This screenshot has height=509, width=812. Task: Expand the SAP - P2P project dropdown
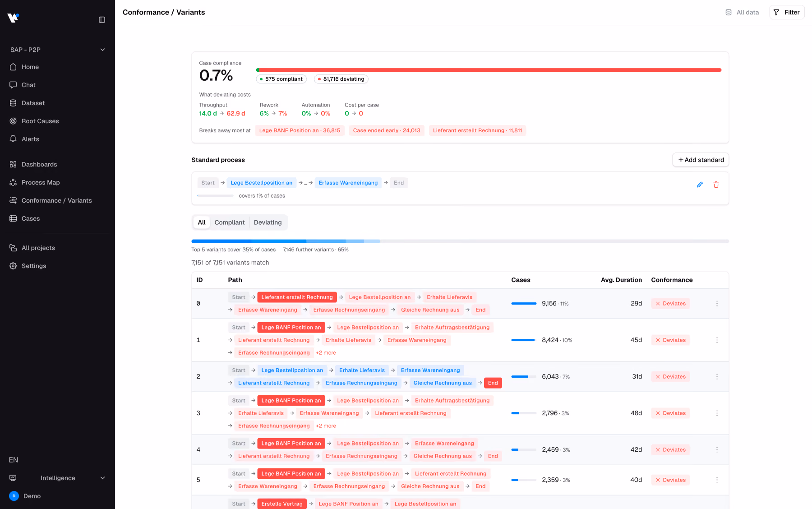(x=57, y=50)
